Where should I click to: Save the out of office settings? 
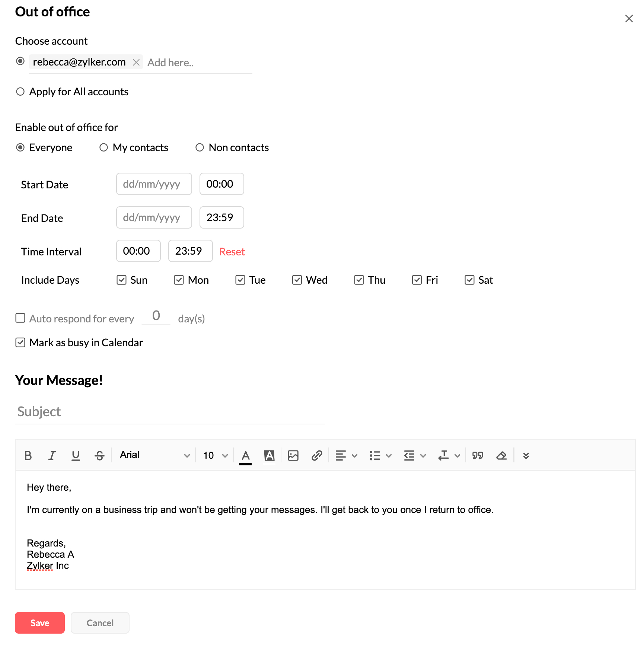(x=39, y=622)
